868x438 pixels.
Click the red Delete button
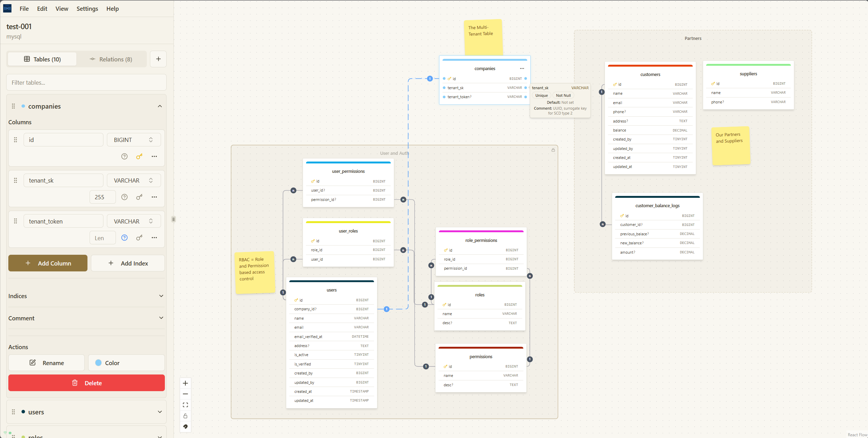pos(86,383)
